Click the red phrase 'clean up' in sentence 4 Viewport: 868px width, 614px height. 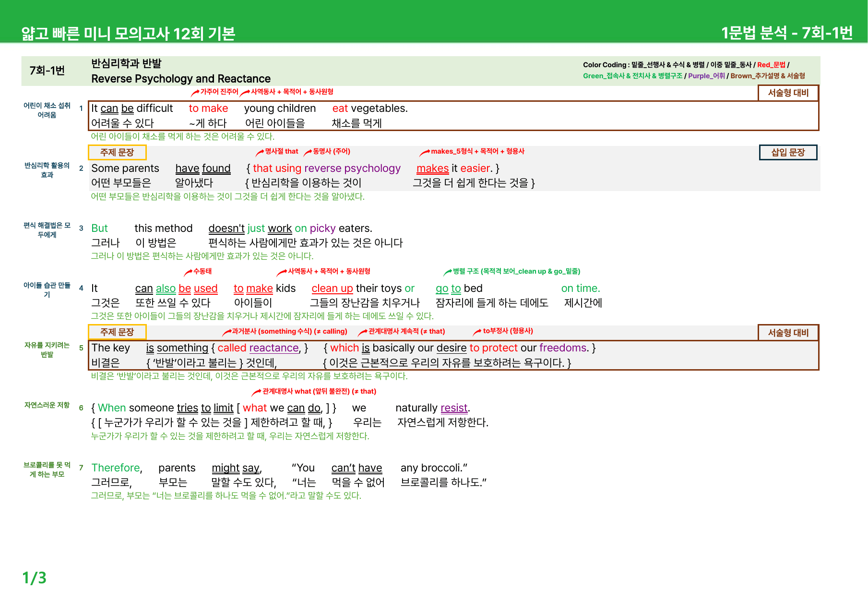pyautogui.click(x=332, y=289)
